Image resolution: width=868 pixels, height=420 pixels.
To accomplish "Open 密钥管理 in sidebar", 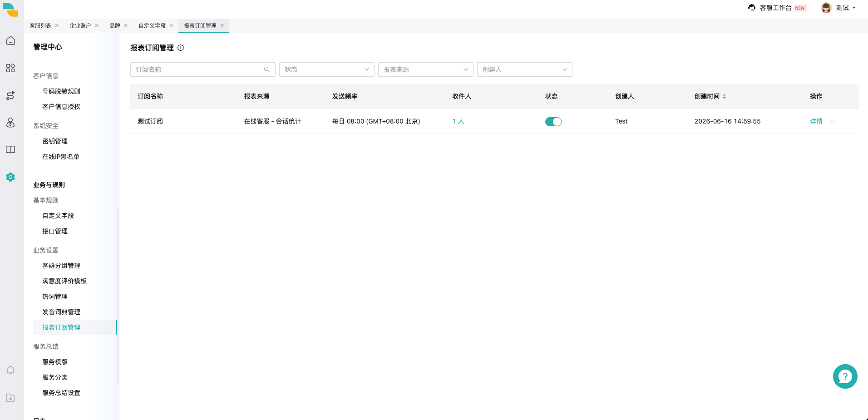I will [55, 141].
